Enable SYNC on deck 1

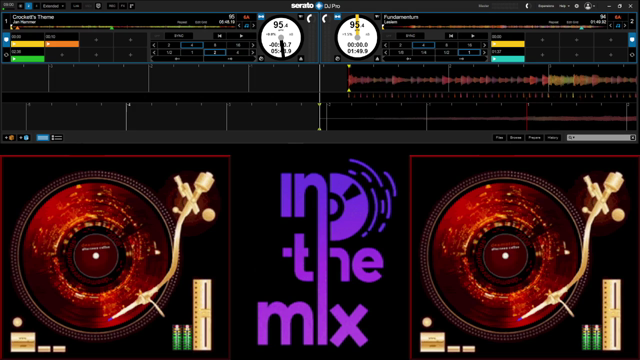pos(179,36)
